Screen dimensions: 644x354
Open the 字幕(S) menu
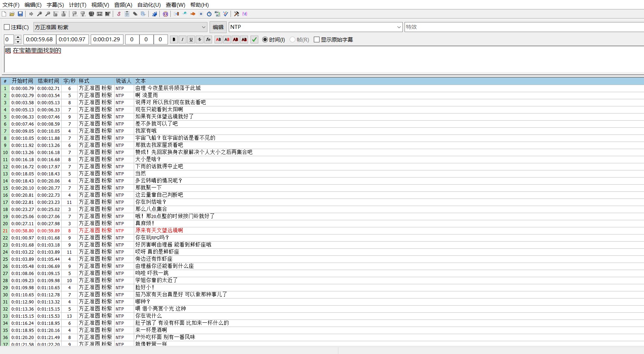tap(55, 5)
